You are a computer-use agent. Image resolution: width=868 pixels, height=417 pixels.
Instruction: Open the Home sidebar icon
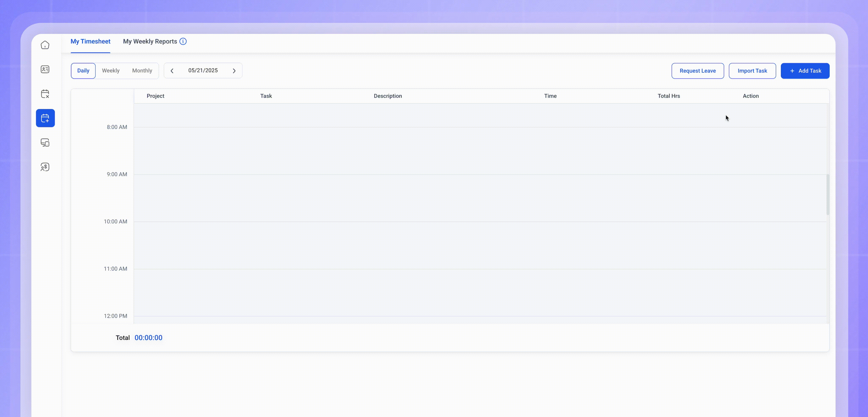pyautogui.click(x=45, y=45)
